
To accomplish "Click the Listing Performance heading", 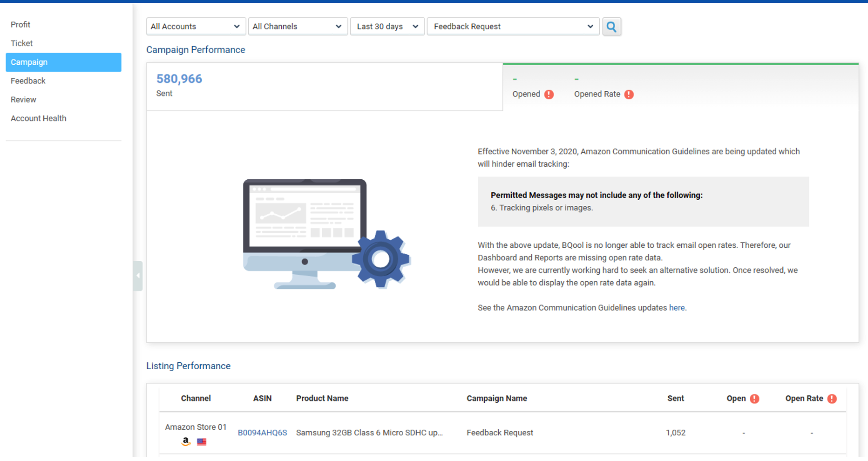I will pyautogui.click(x=188, y=366).
